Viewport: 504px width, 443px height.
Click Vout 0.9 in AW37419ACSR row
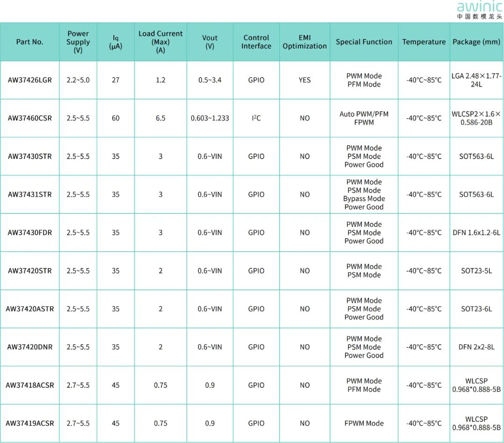tap(210, 423)
